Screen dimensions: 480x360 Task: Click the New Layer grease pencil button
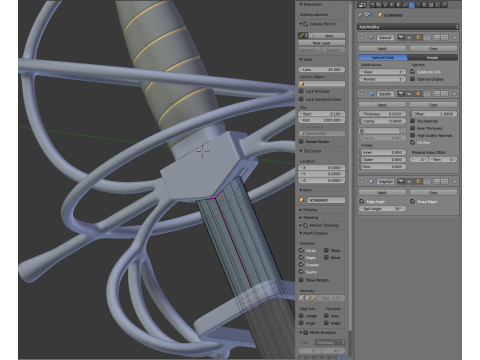click(322, 43)
